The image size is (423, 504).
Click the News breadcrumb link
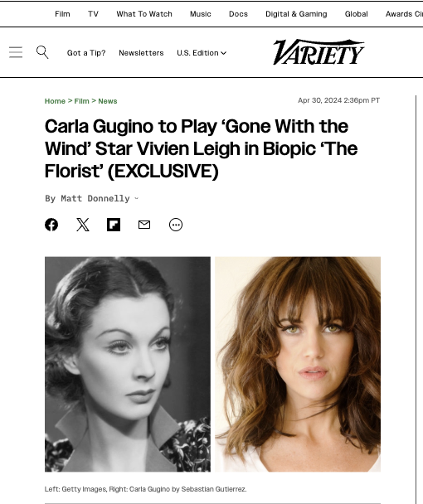click(108, 101)
